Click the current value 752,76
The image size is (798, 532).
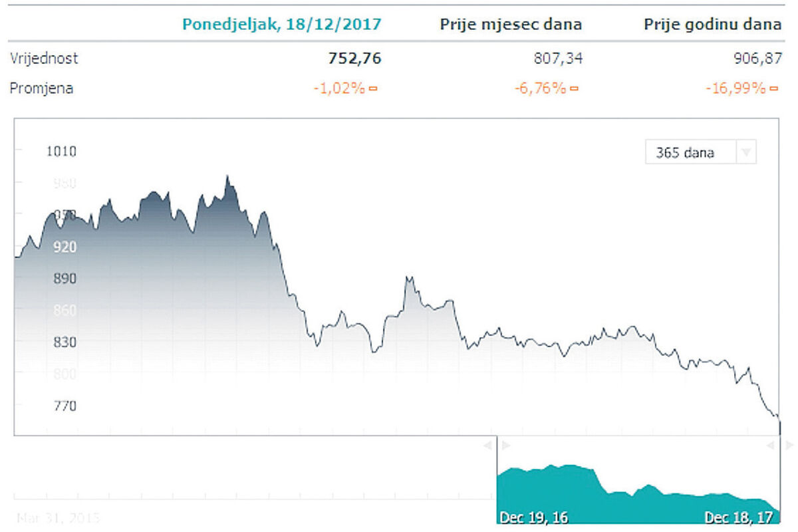click(355, 59)
